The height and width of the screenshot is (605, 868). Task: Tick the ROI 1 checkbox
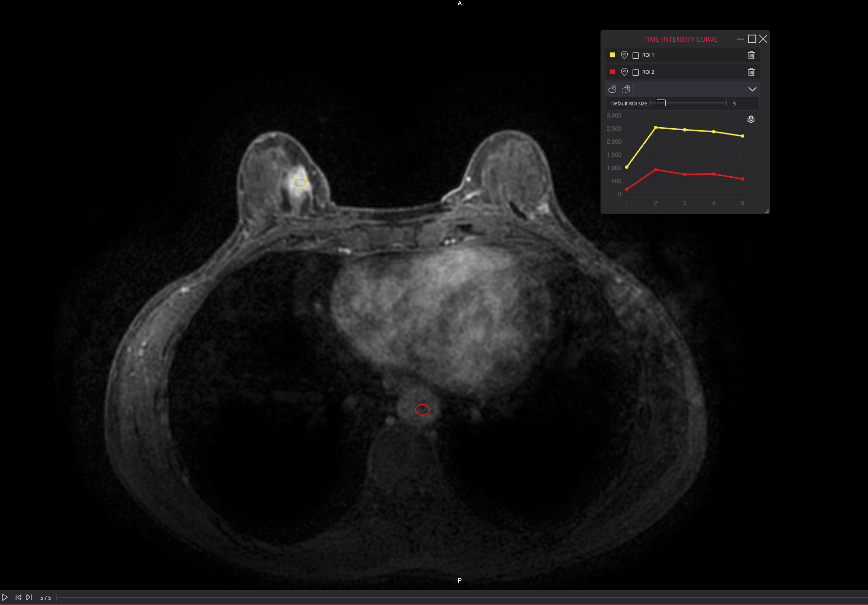click(635, 55)
